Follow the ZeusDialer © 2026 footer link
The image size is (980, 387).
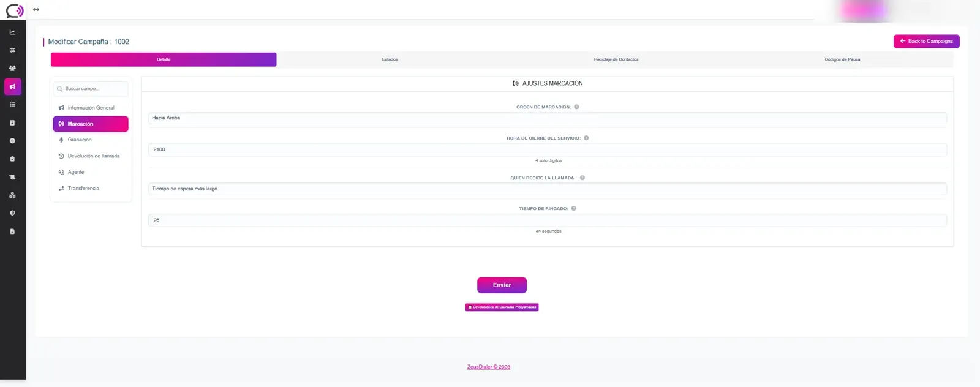[489, 367]
